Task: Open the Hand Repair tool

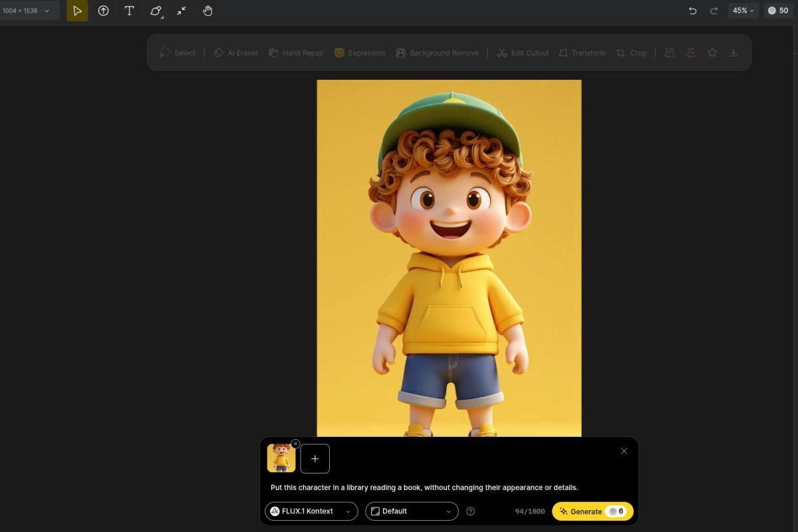Action: click(x=295, y=53)
